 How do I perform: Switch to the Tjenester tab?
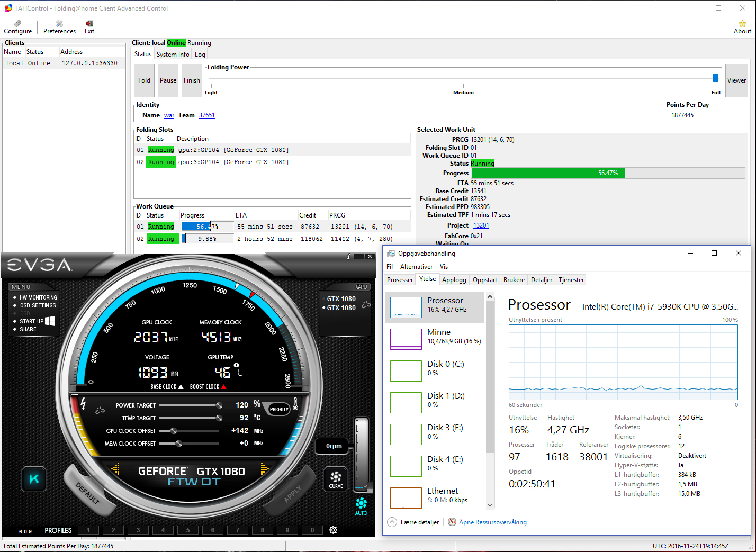coord(571,280)
